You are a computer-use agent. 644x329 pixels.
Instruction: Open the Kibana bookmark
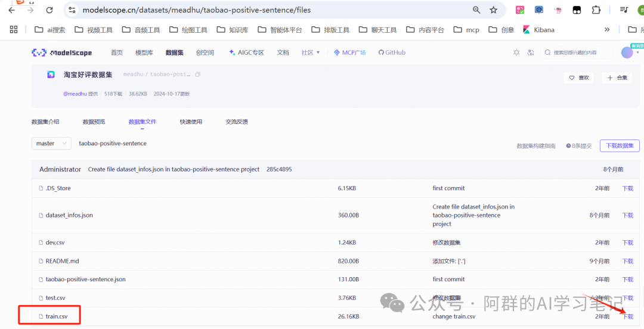(x=538, y=30)
